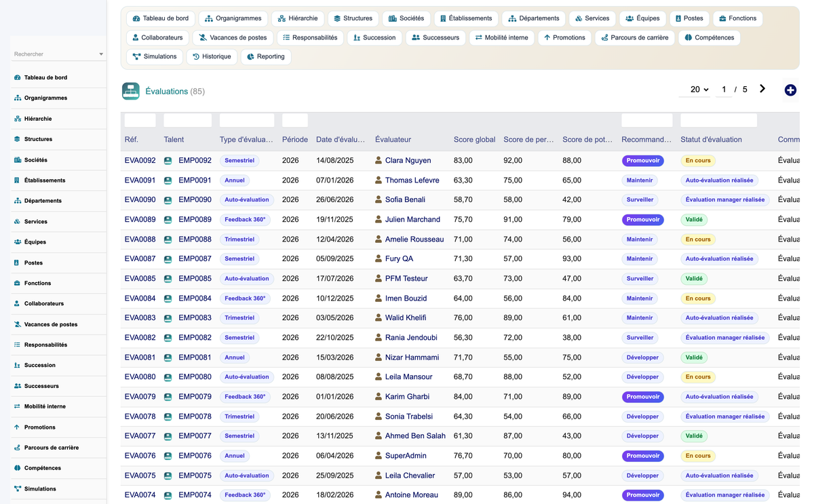The height and width of the screenshot is (504, 814).
Task: Click the Trimestriel badge in EVA0083 row
Action: [239, 318]
